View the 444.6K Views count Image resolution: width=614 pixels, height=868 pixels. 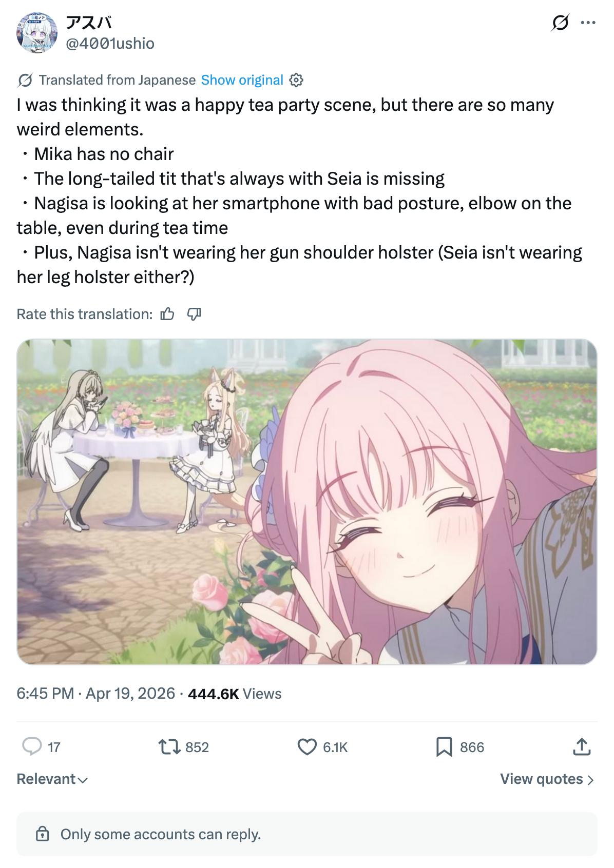click(x=235, y=694)
